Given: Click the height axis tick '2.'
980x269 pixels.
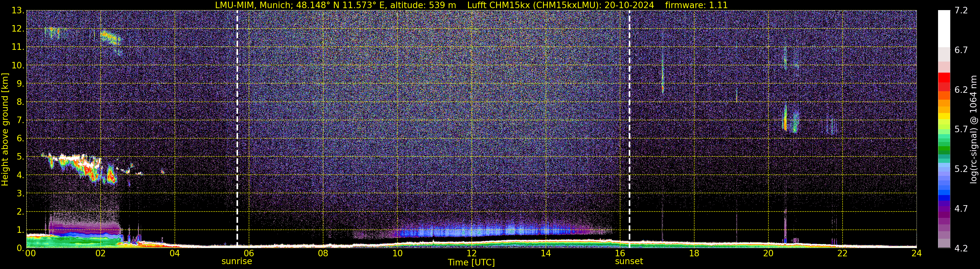Looking at the screenshot, I should [20, 211].
